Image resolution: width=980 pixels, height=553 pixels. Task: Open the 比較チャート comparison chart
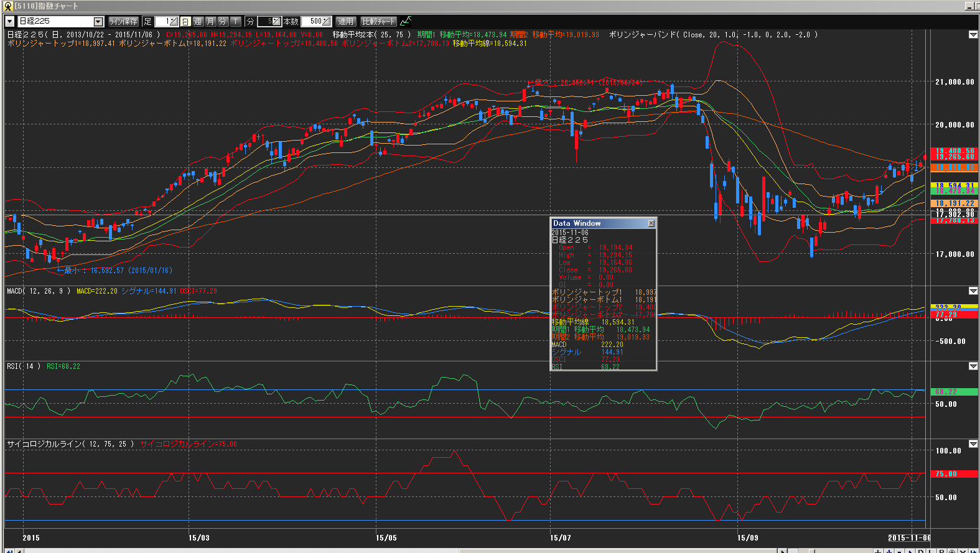click(378, 21)
